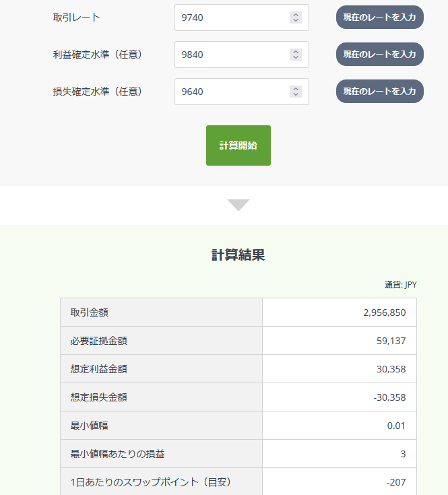Lower 損失確定水準 with the down stepper

tap(295, 95)
